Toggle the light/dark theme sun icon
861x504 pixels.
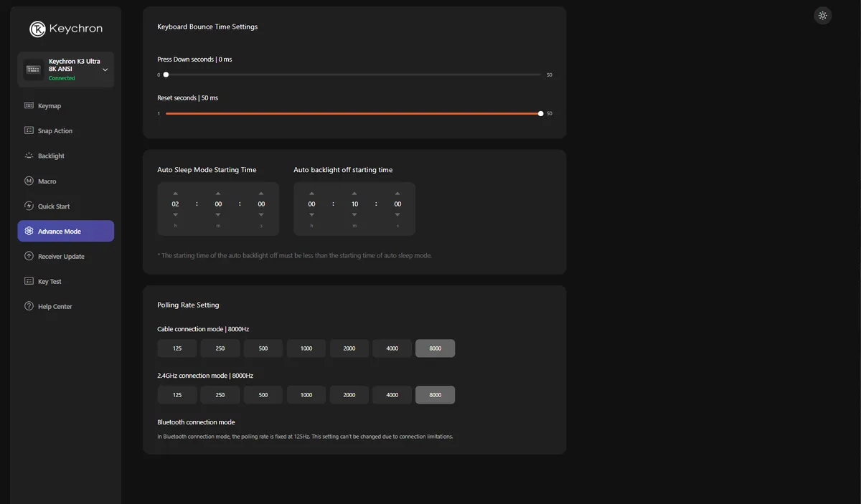(823, 16)
